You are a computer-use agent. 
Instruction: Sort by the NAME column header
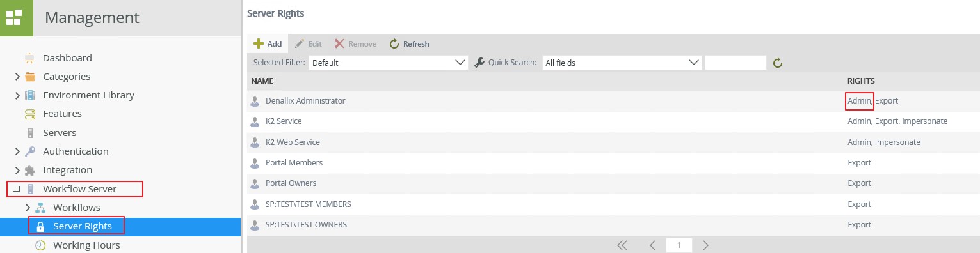click(x=262, y=81)
